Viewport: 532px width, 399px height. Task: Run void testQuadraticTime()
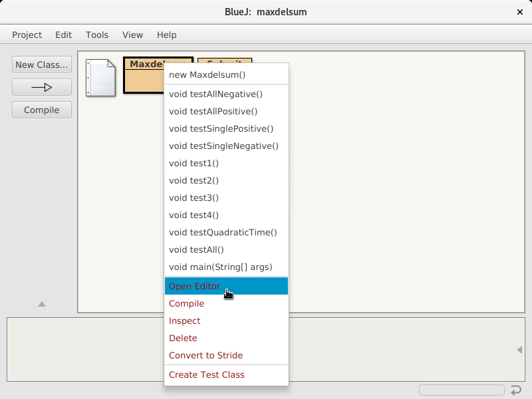click(226, 232)
